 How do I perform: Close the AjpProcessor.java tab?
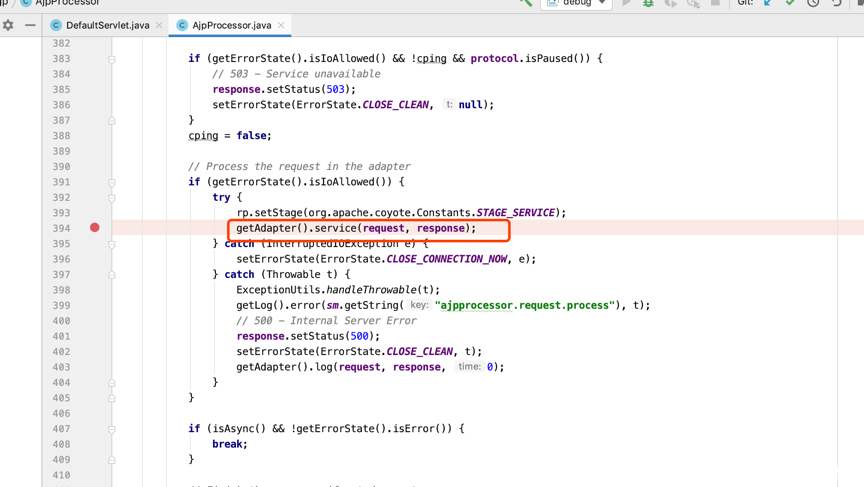click(281, 25)
